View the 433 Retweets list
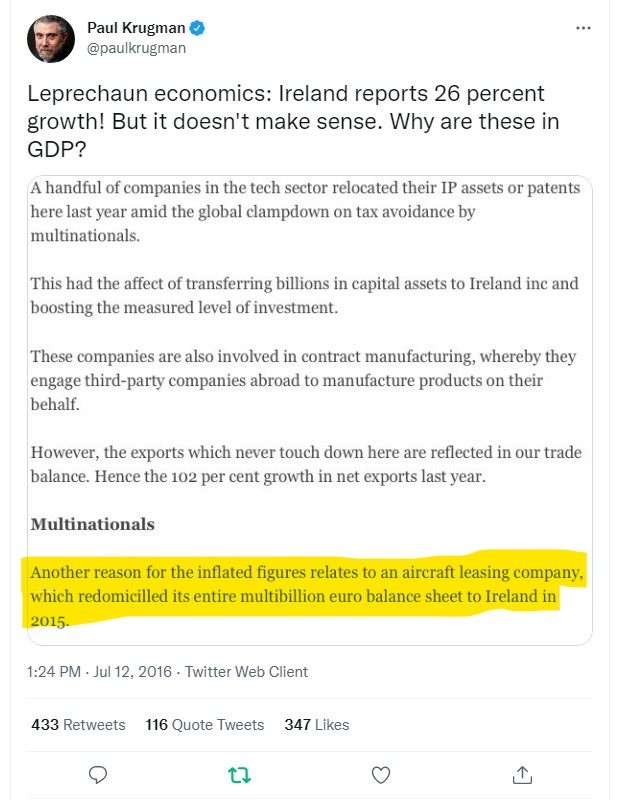This screenshot has height=800, width=617. (78, 724)
